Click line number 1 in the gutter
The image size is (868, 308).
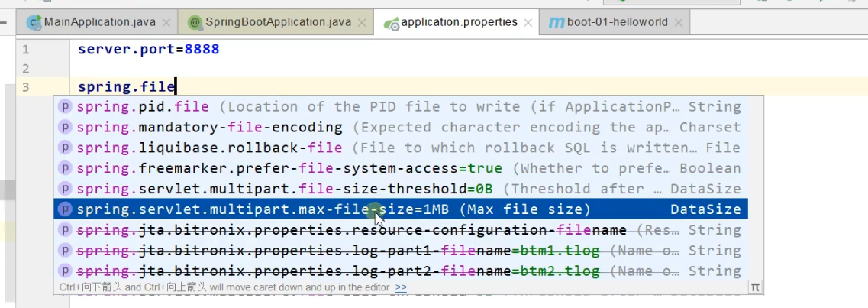25,50
